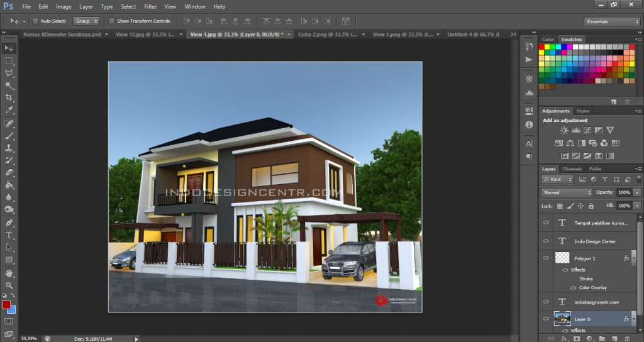Click the red foreground color swatch
644x342 pixels.
pos(6,305)
